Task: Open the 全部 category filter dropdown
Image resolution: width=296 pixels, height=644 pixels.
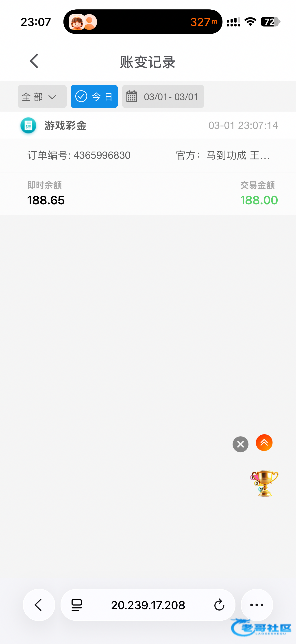Action: tap(42, 97)
